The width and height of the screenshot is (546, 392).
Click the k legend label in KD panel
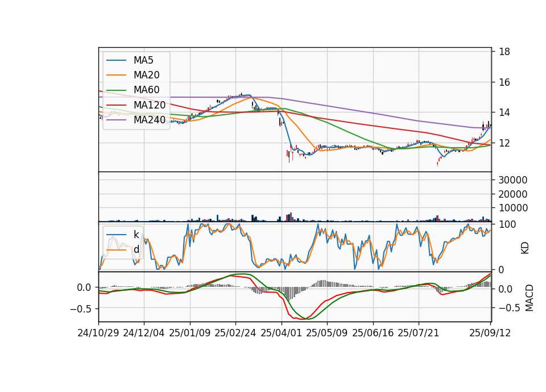tap(136, 235)
